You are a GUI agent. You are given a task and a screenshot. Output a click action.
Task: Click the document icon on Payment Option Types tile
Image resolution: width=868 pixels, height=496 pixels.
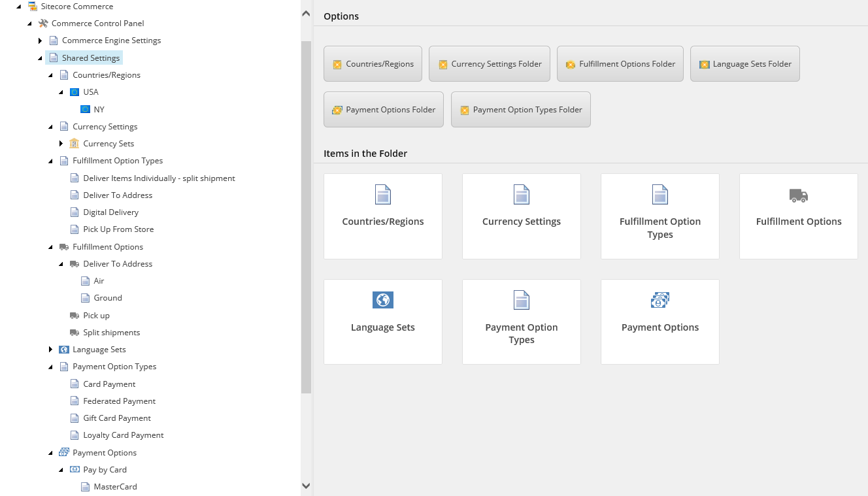522,300
